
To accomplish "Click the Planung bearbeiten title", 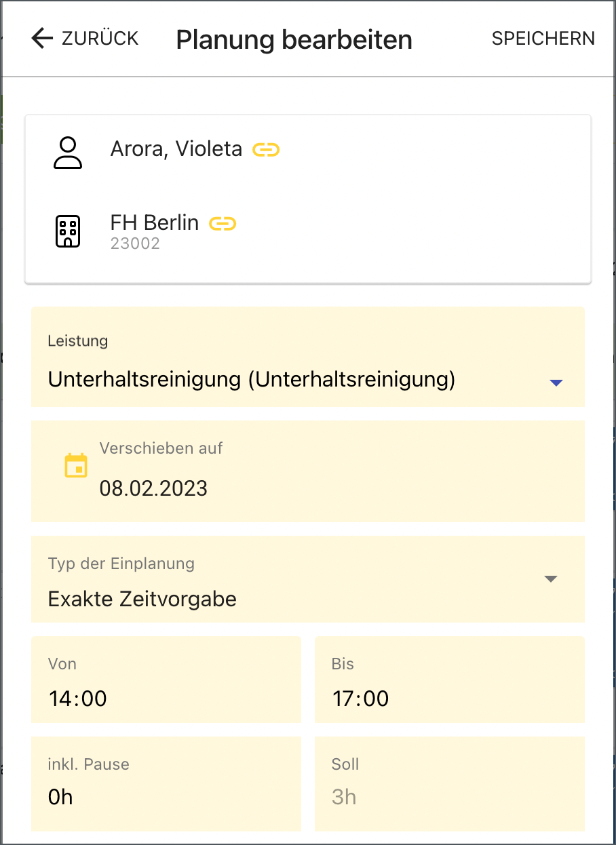I will point(294,39).
